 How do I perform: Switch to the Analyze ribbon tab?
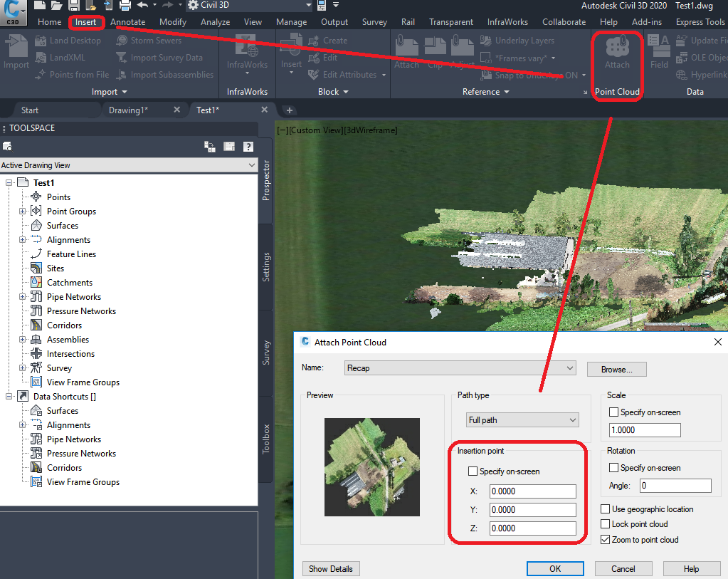point(215,22)
